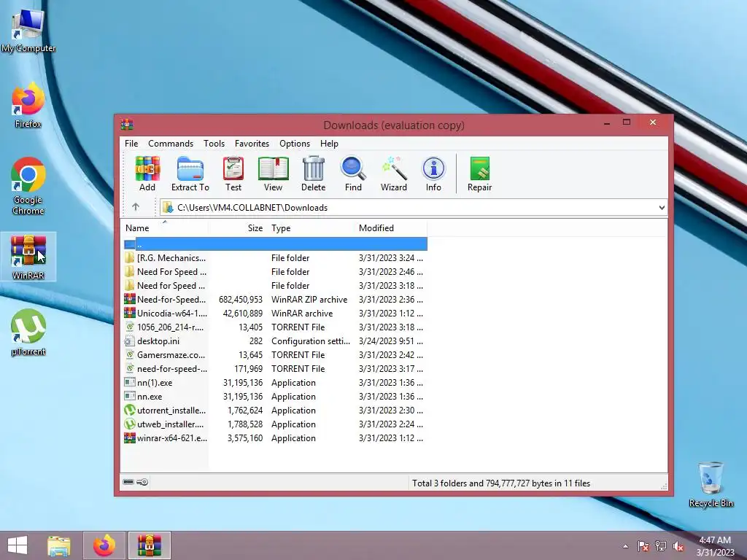Viewport: 747px width, 560px height.
Task: Click the WinRAR taskbar button
Action: coord(149,545)
